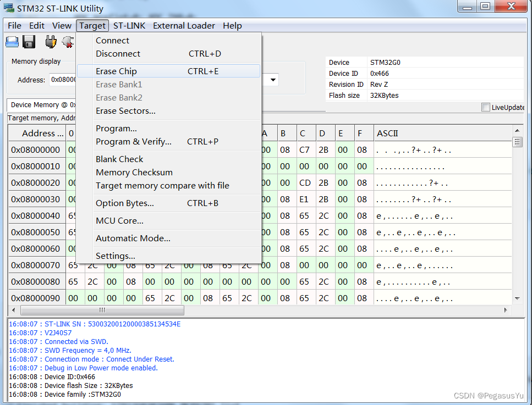Image resolution: width=532 pixels, height=405 pixels.
Task: Click Flash size value 32KBytes
Action: (x=384, y=96)
